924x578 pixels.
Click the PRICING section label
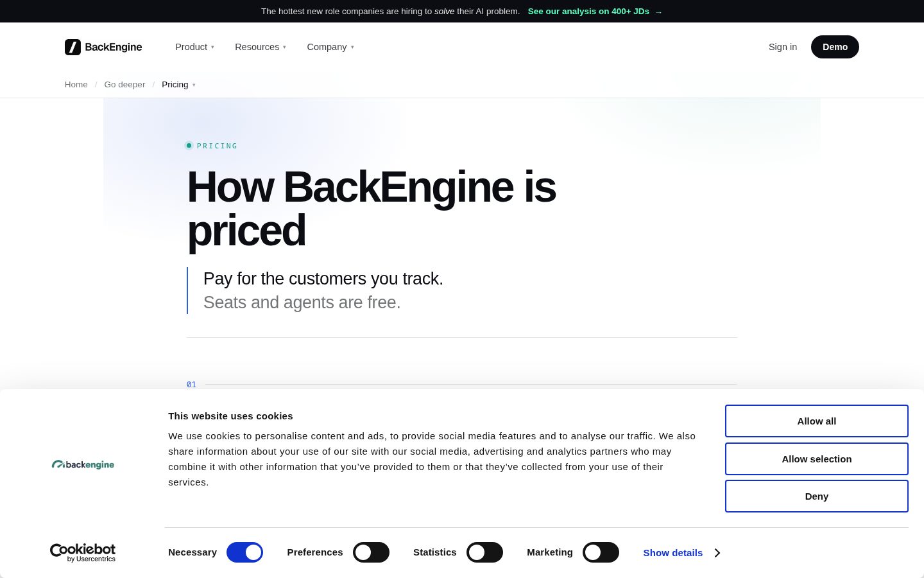click(x=217, y=146)
